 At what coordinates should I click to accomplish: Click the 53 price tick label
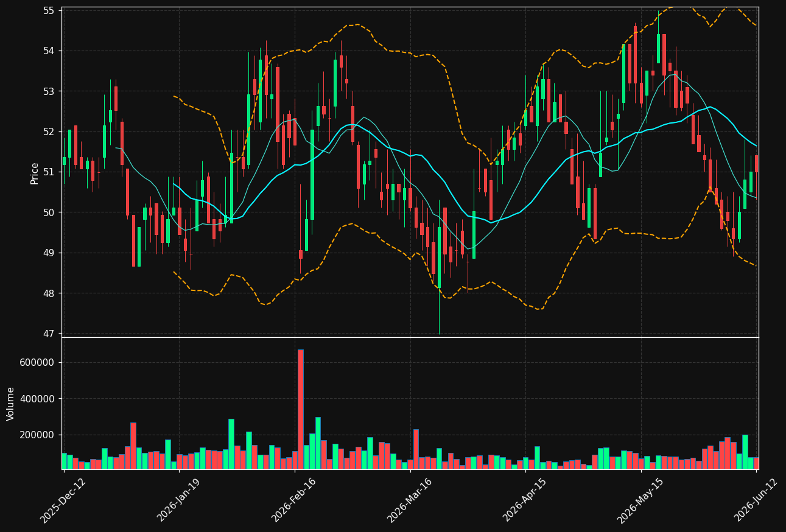49,91
